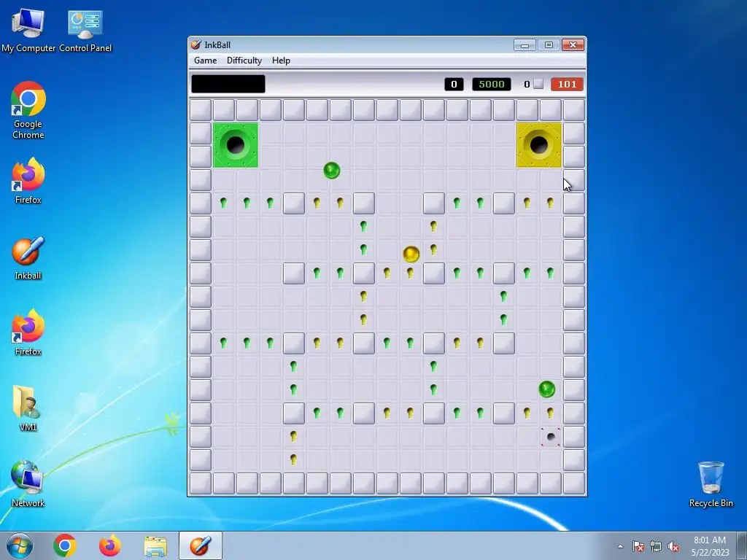Click the red countdown timer 101
This screenshot has width=747, height=560.
pyautogui.click(x=567, y=85)
